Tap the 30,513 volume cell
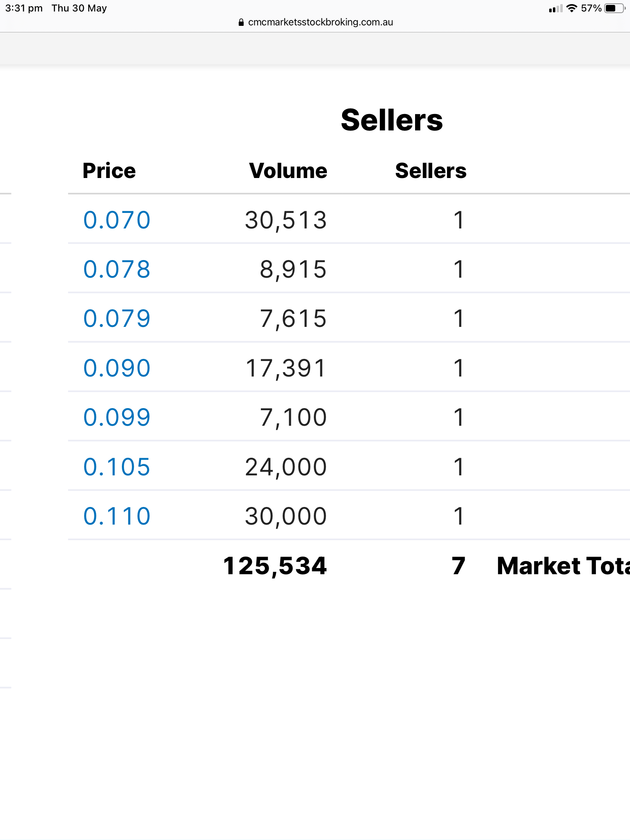Image resolution: width=630 pixels, height=840 pixels. pyautogui.click(x=286, y=220)
